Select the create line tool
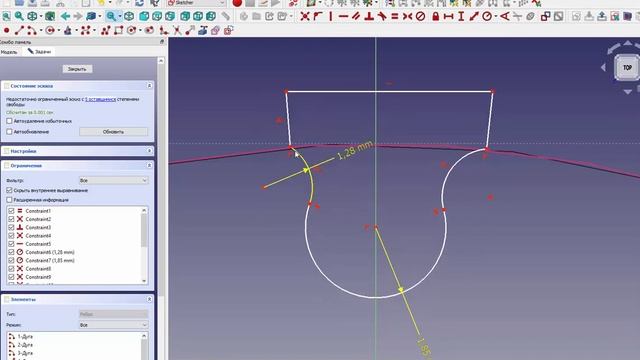640x360 pixels. click(19, 31)
